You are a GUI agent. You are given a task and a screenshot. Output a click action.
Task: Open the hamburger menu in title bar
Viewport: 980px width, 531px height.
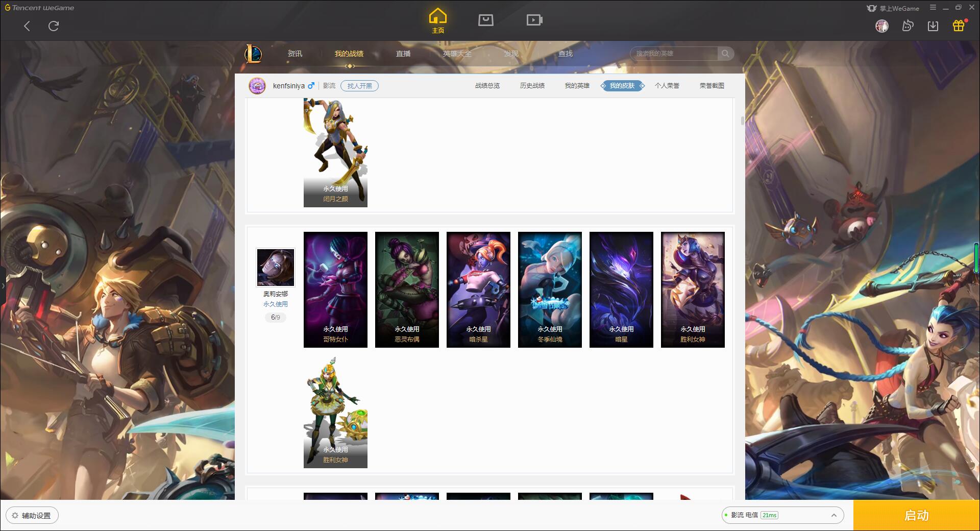point(933,8)
